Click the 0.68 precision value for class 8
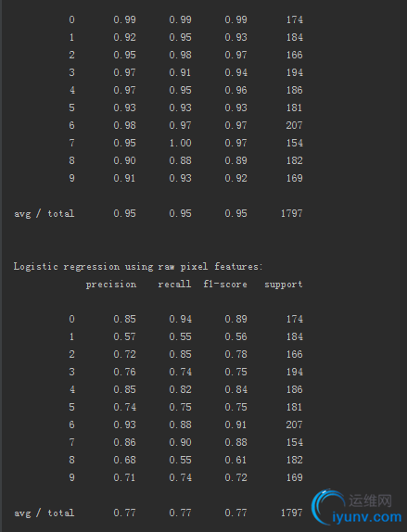Screen dimensions: 407x532 (x=124, y=460)
